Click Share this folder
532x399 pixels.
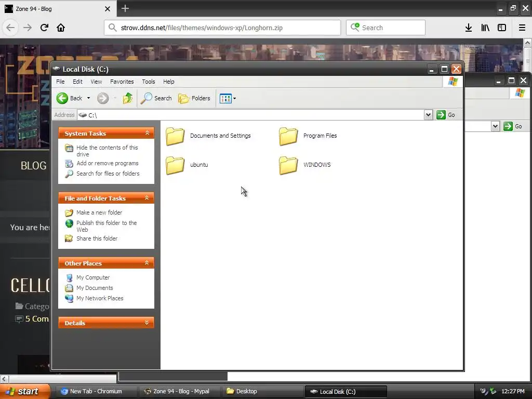[x=97, y=238]
